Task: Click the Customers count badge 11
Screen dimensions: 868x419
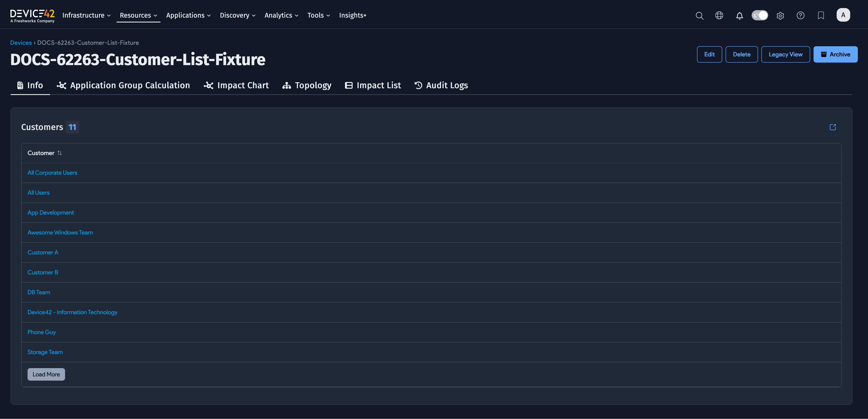Action: pos(72,127)
